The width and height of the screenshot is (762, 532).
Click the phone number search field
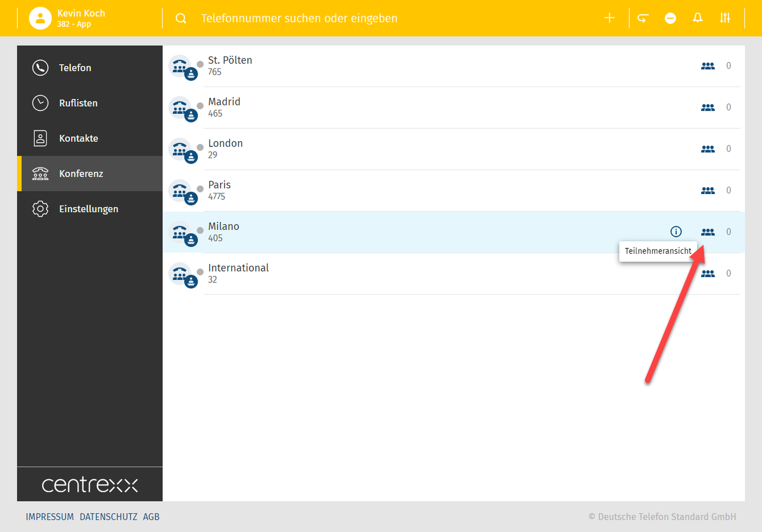pos(299,18)
